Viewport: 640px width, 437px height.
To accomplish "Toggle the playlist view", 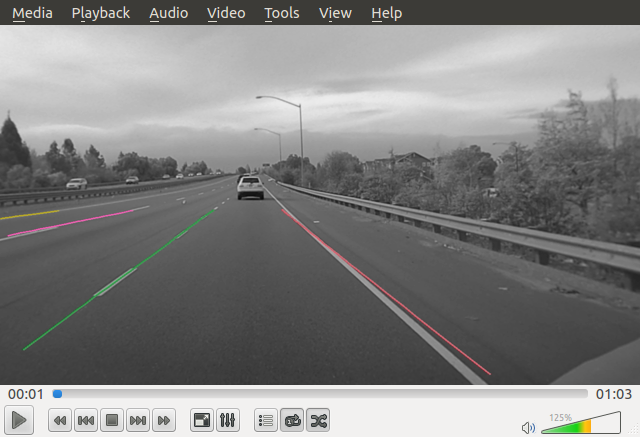I will click(266, 420).
